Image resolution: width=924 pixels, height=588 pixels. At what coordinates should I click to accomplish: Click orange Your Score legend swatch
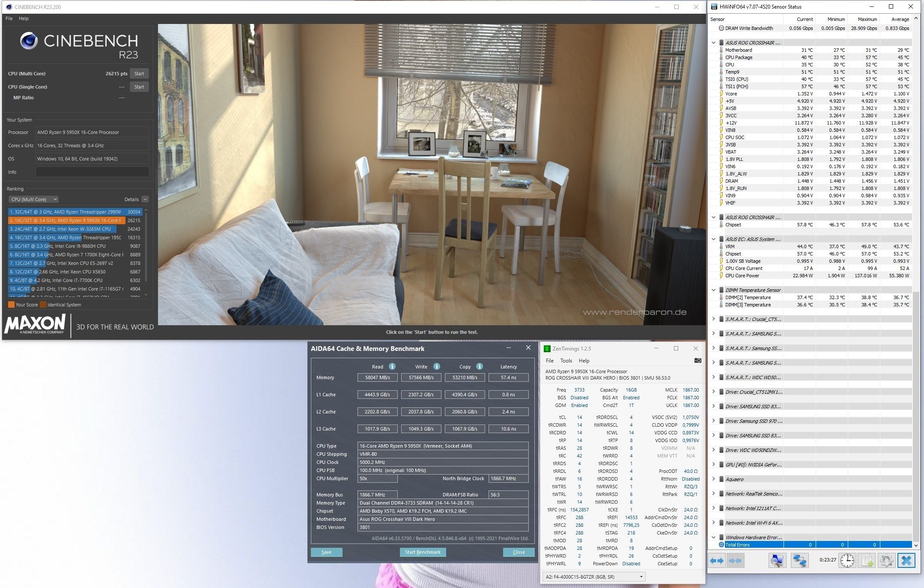[11, 305]
